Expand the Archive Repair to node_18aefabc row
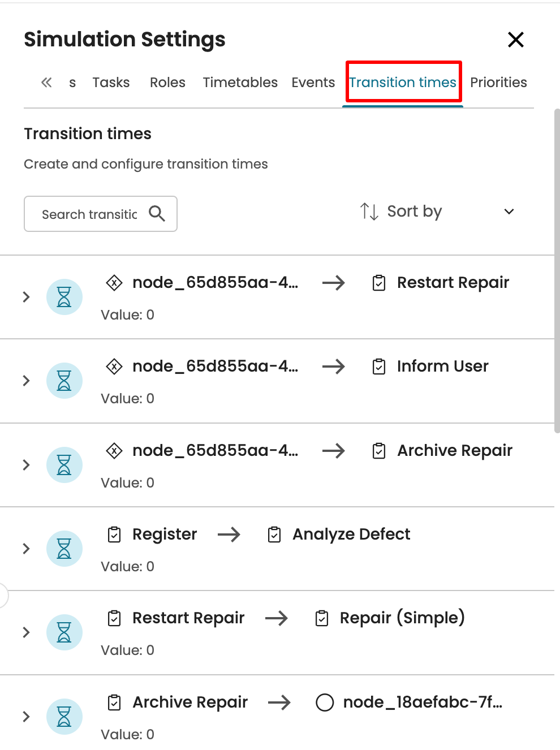 tap(26, 717)
